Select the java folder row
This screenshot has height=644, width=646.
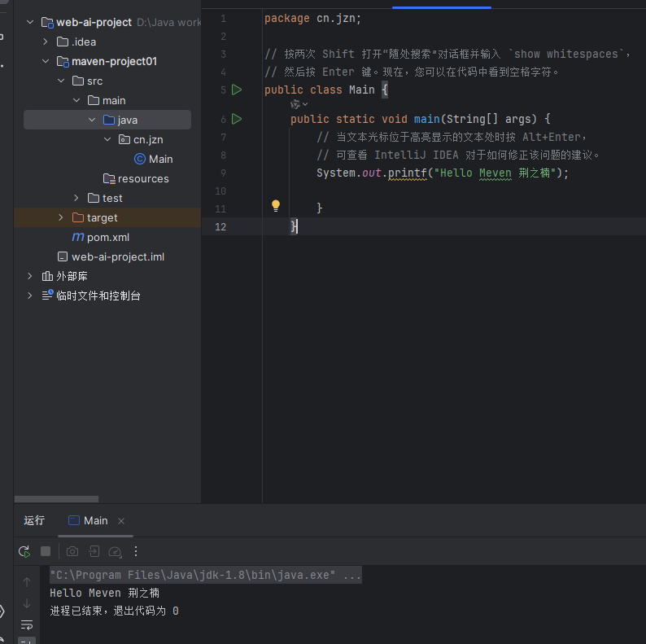(x=107, y=120)
